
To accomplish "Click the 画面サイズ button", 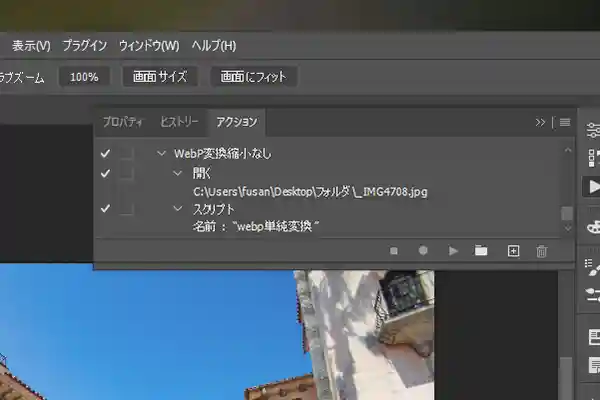I will point(160,77).
